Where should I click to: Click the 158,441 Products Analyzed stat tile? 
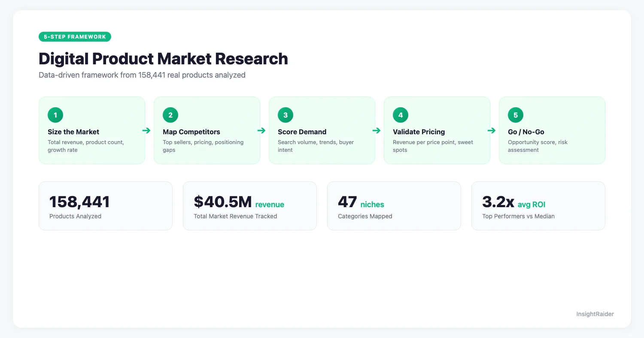click(x=106, y=205)
